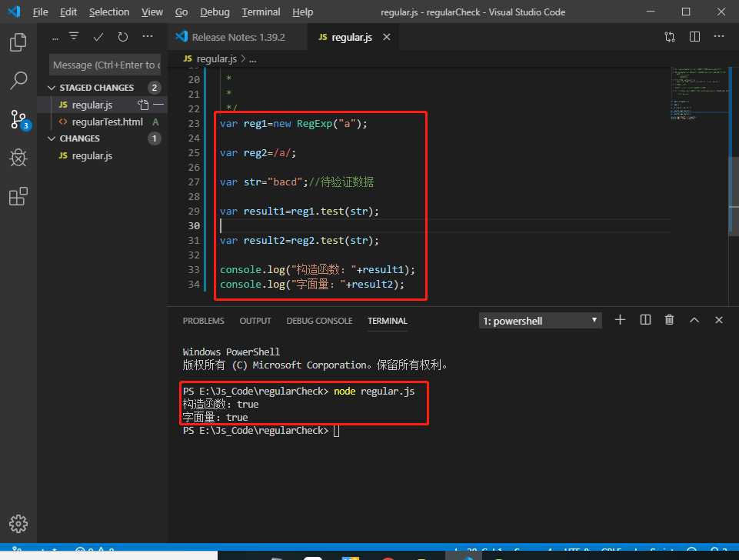Switch to Release Notes: 1.39.2 tab
This screenshot has width=739, height=560.
click(237, 37)
